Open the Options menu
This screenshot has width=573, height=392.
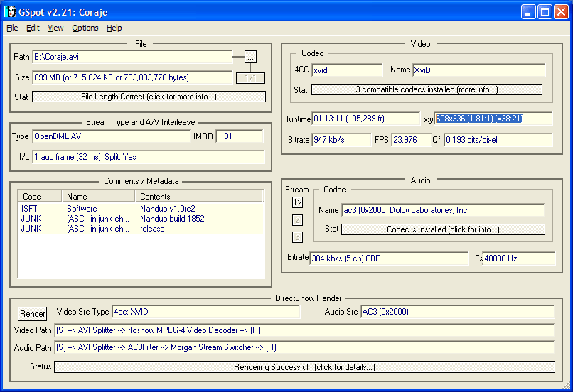(85, 28)
